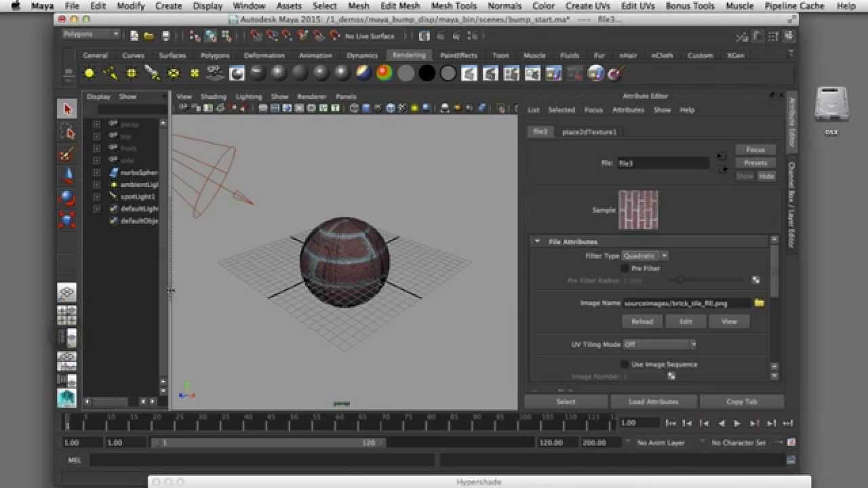Screen dimensions: 868x488
Task: Click the View image button
Action: (x=729, y=321)
